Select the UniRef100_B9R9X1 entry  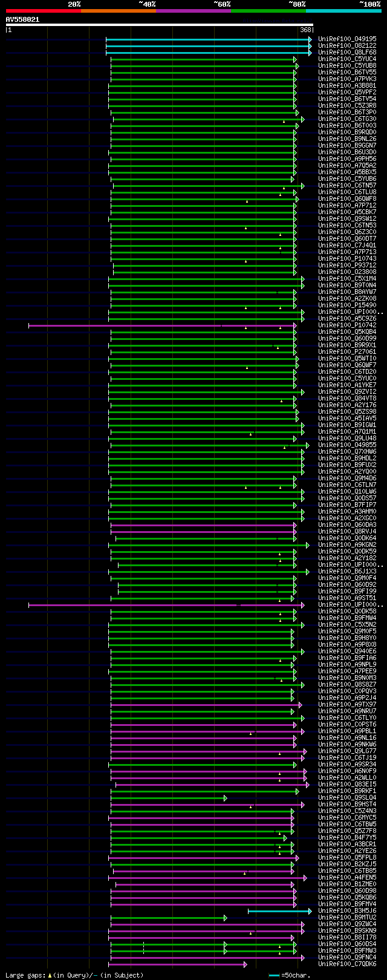click(x=347, y=345)
